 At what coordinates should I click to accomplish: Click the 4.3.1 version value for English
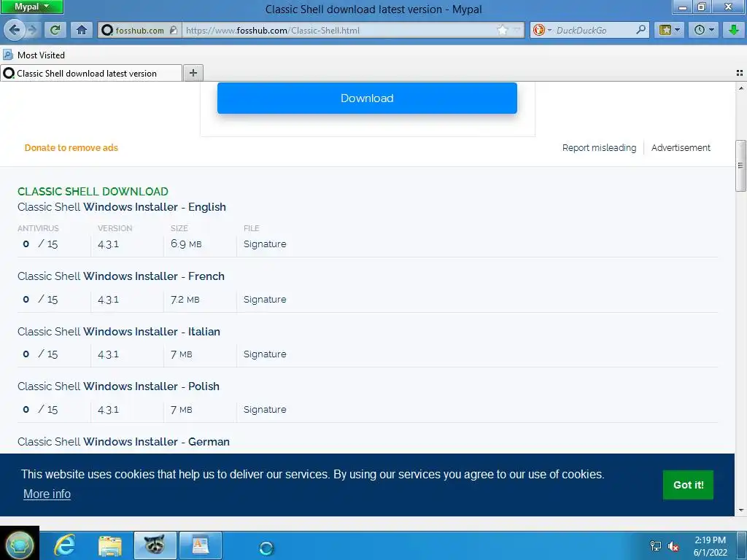pyautogui.click(x=108, y=244)
